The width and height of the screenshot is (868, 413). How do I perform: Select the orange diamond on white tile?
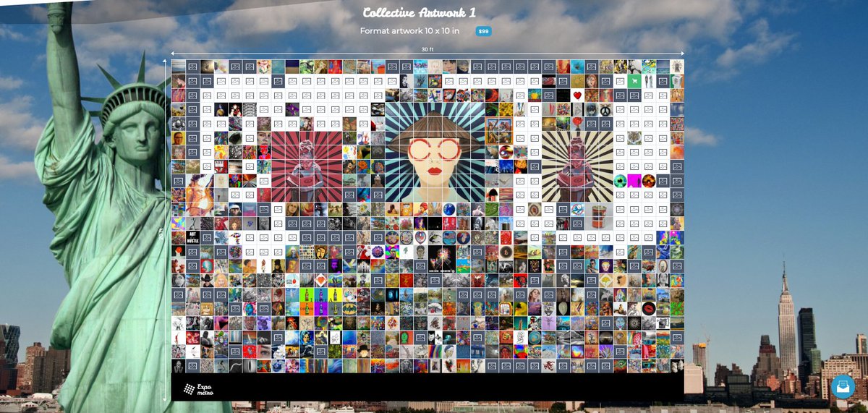tap(320, 281)
